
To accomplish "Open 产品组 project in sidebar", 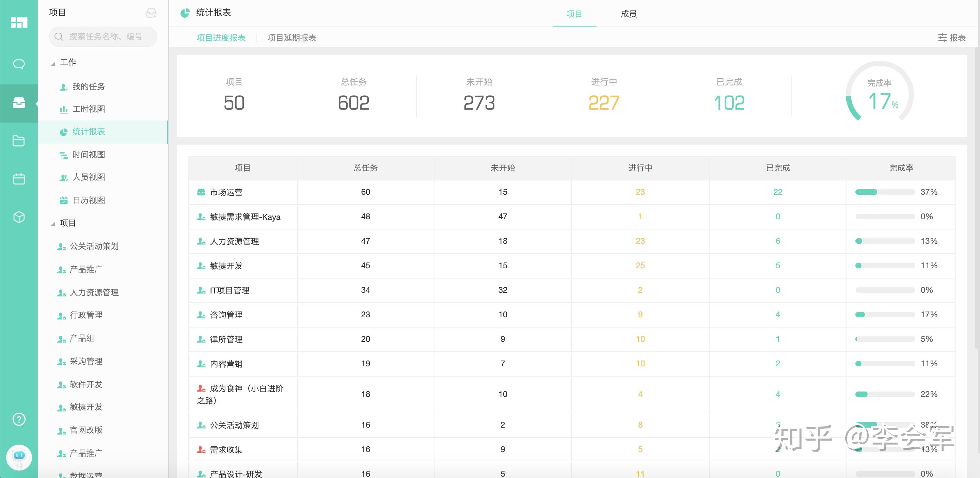I will tap(82, 338).
